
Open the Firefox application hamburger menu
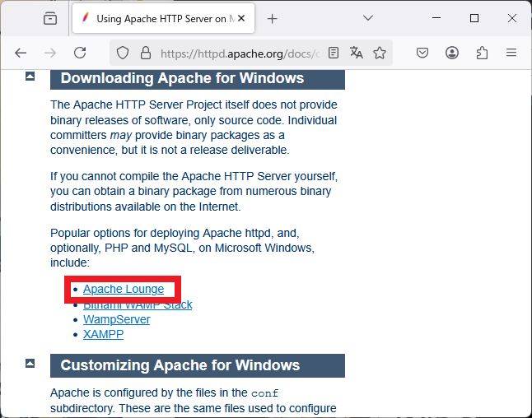pyautogui.click(x=511, y=53)
